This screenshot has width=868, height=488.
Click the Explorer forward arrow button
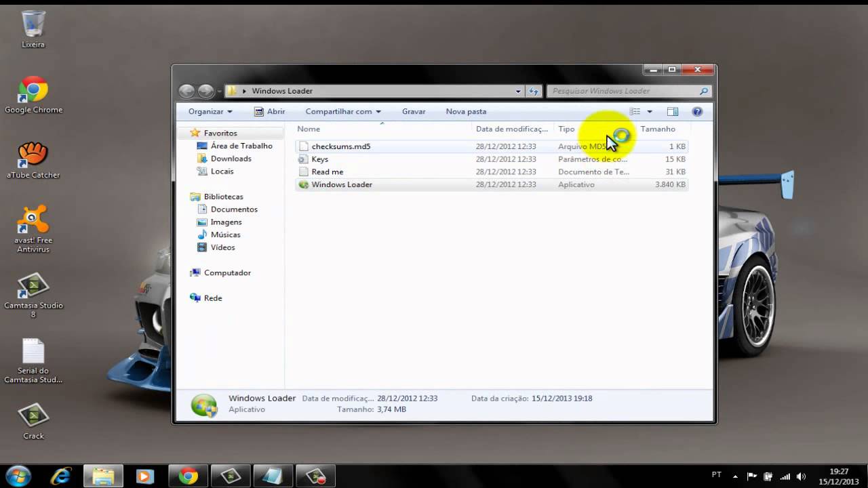pyautogui.click(x=205, y=91)
